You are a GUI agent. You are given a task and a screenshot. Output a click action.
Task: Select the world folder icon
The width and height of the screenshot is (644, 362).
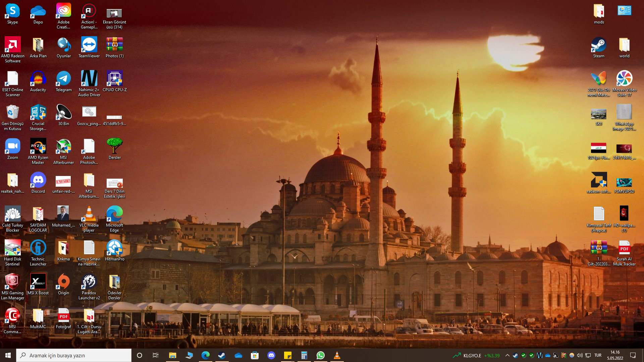(x=624, y=48)
